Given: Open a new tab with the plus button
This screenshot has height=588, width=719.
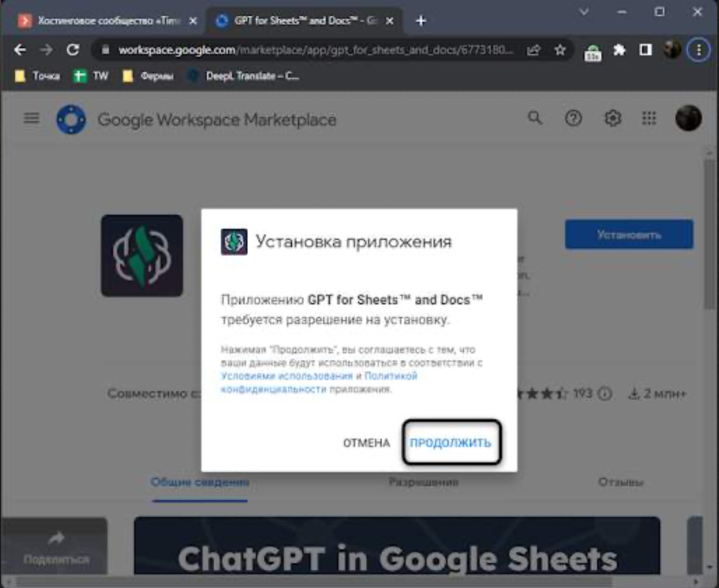Looking at the screenshot, I should click(x=421, y=21).
